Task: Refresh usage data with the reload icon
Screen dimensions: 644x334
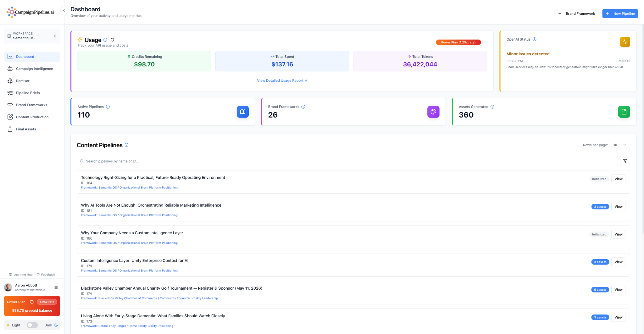Action: click(x=112, y=40)
